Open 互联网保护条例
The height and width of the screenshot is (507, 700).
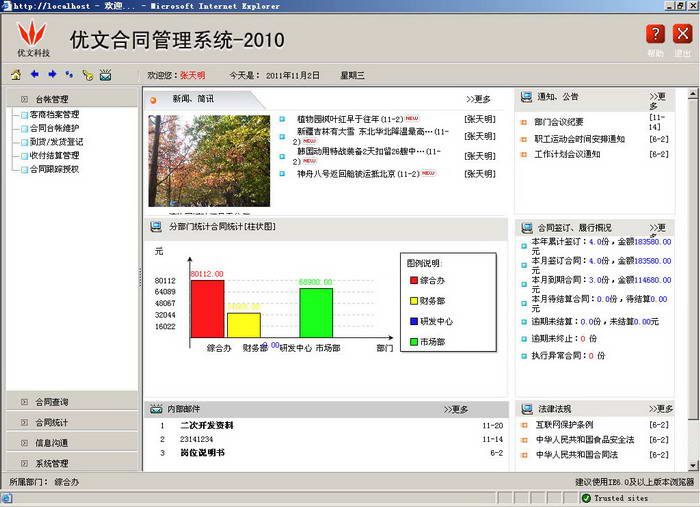click(x=564, y=425)
